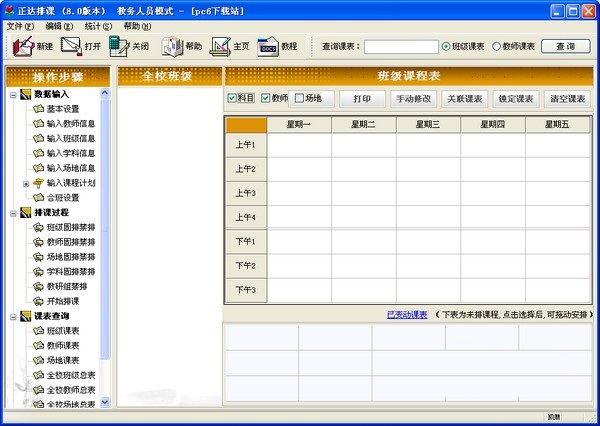Toggle the 科目 checkbox
The width and height of the screenshot is (600, 426).
(x=233, y=98)
